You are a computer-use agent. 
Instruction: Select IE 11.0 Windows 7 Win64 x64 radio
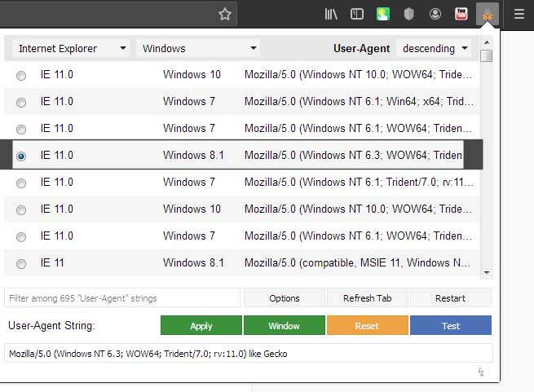[x=21, y=102]
